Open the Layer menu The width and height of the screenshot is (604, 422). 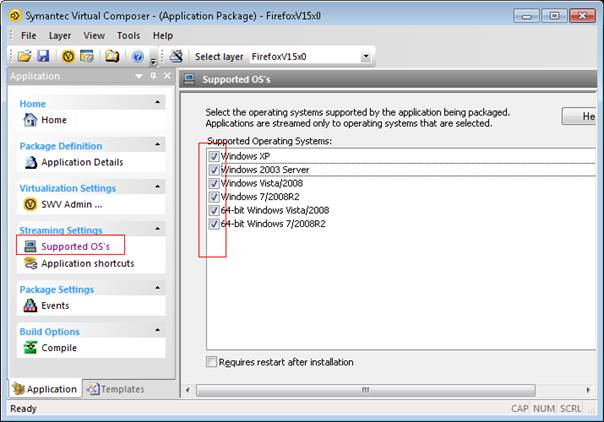point(60,35)
